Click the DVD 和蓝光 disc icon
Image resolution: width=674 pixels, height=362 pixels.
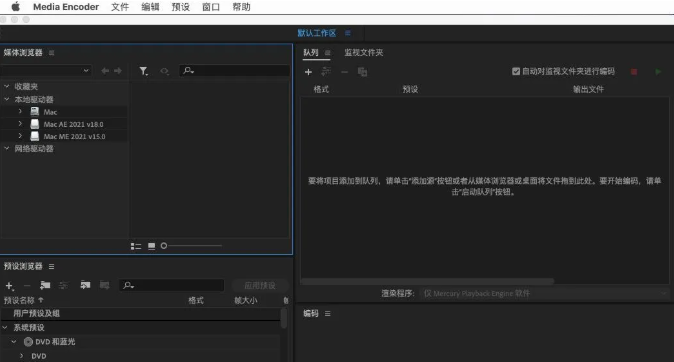coord(28,342)
